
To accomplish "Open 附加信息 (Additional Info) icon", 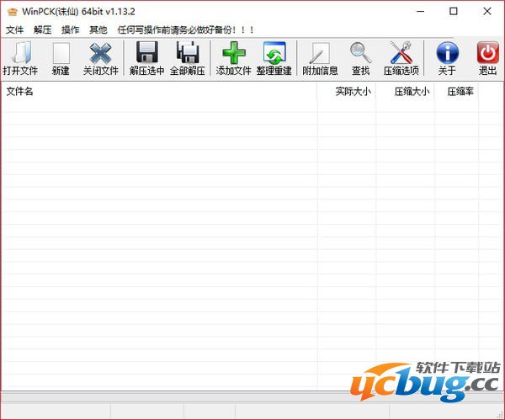I will pyautogui.click(x=320, y=54).
